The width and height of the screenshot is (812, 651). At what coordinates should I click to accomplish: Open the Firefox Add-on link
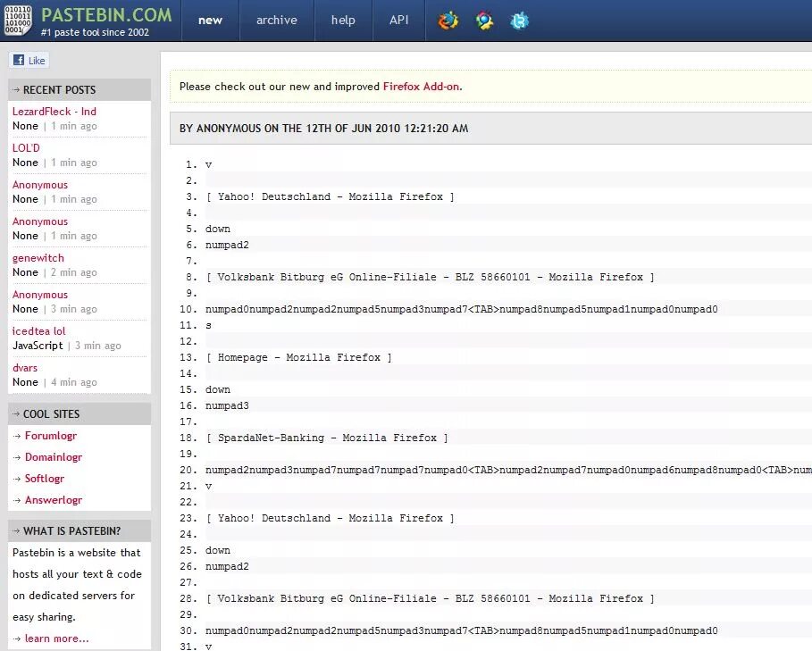[x=422, y=88]
